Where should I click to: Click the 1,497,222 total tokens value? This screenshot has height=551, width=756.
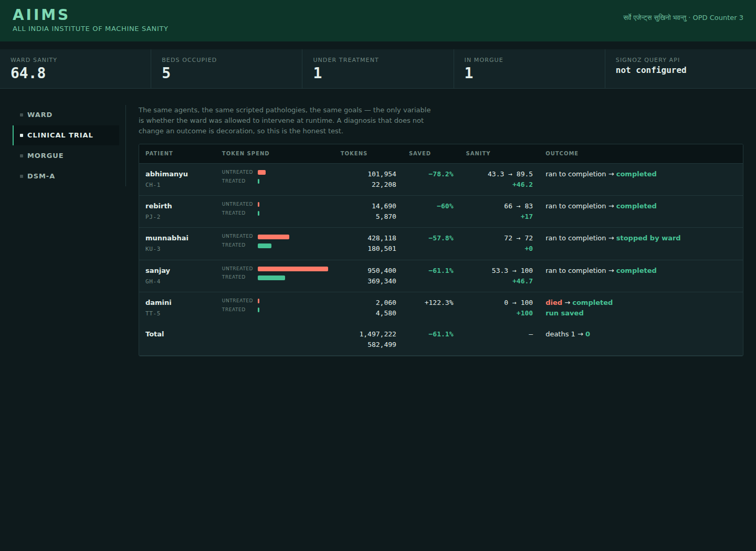pos(378,334)
